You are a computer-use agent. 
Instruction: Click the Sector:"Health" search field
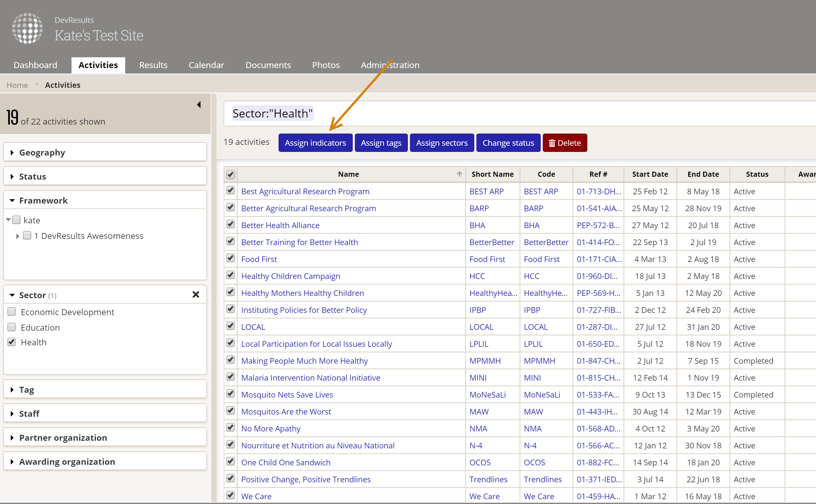click(x=500, y=114)
